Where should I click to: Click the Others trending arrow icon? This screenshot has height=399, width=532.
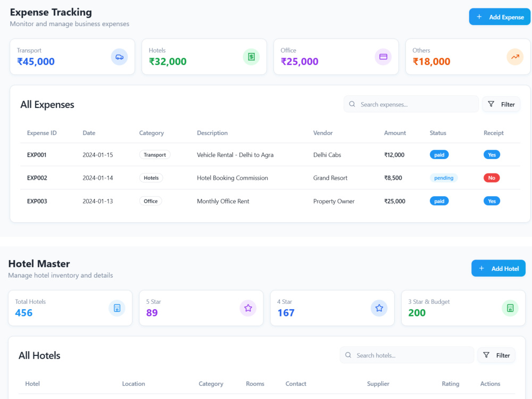[x=515, y=57]
